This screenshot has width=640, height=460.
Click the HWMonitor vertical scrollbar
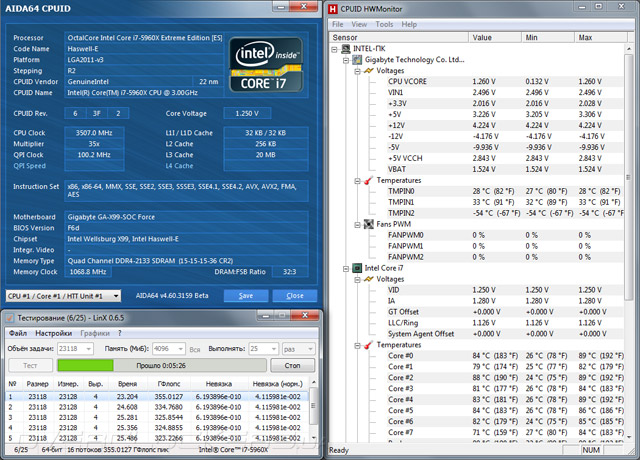(628, 242)
